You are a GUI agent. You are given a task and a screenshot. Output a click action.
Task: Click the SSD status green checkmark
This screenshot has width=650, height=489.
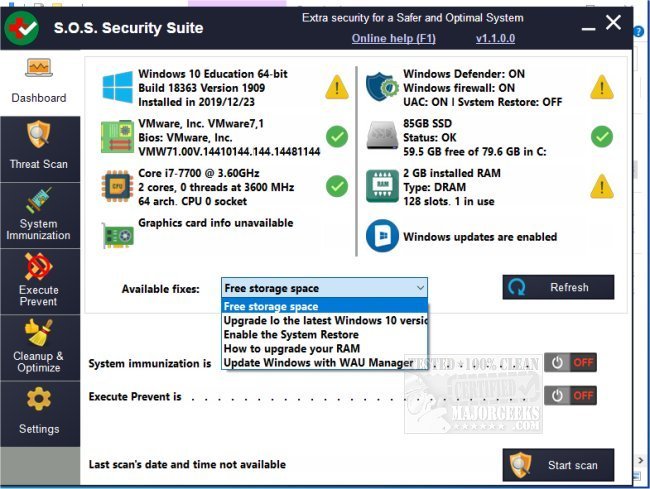coord(601,136)
